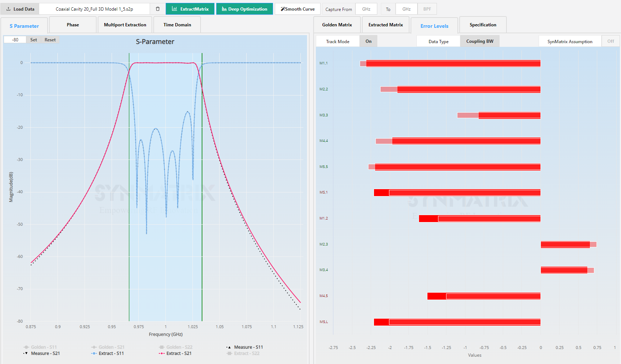This screenshot has height=364, width=621.
Task: Toggle Track Mode On switch
Action: 369,41
